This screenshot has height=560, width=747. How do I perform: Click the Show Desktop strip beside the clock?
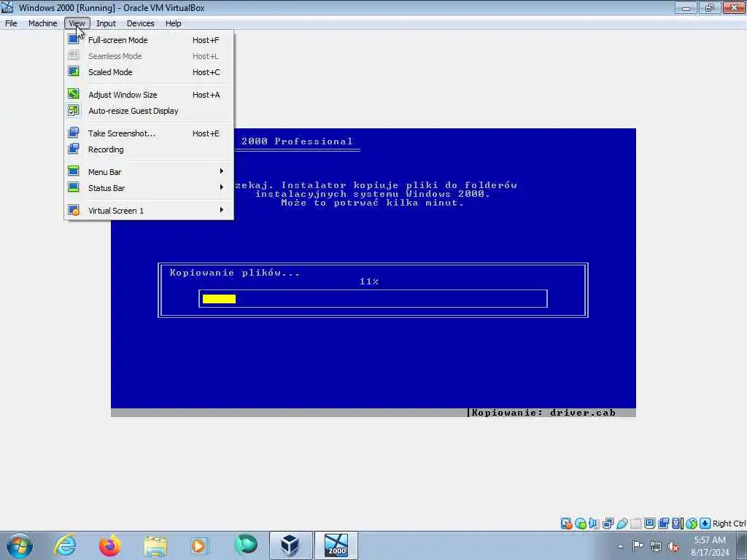click(743, 545)
